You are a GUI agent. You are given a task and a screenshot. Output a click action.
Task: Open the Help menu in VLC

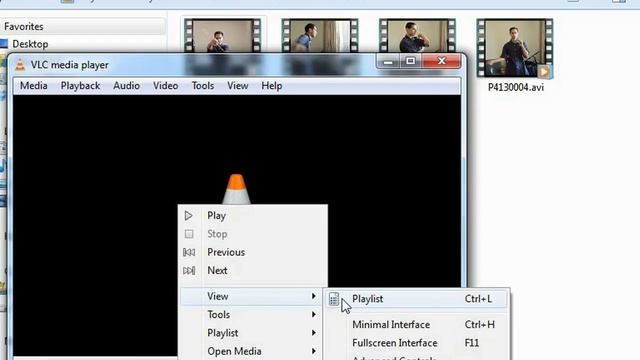[x=272, y=86]
